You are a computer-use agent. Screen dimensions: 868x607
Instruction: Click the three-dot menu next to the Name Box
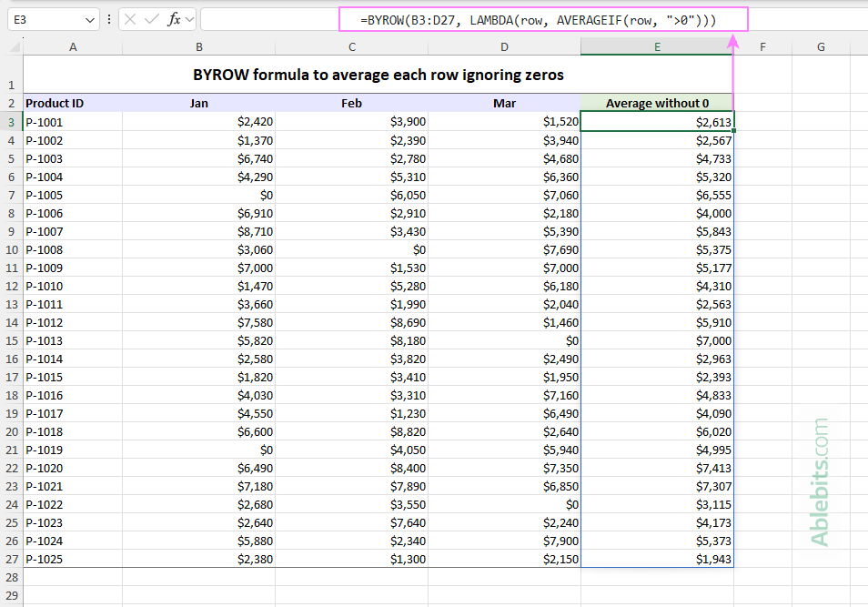(109, 18)
